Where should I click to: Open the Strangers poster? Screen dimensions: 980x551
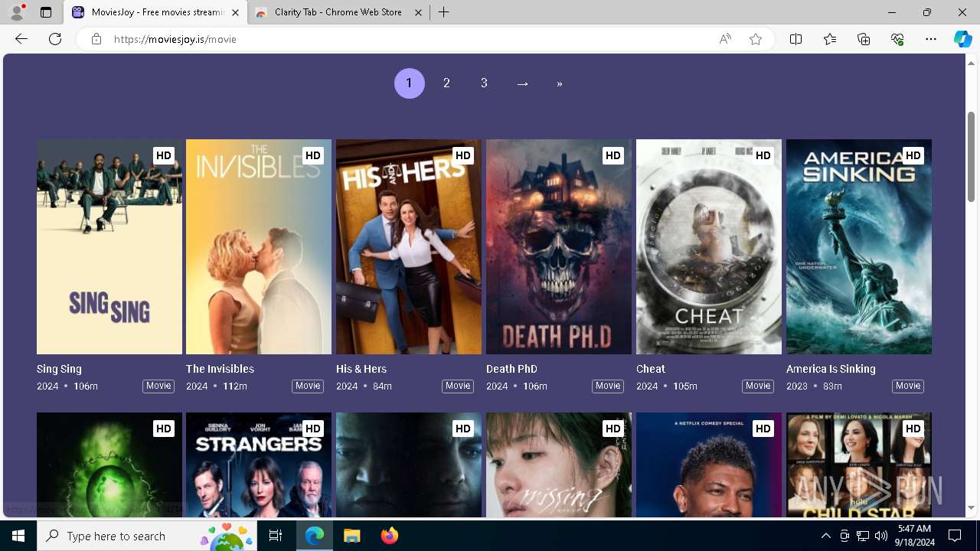pyautogui.click(x=259, y=465)
